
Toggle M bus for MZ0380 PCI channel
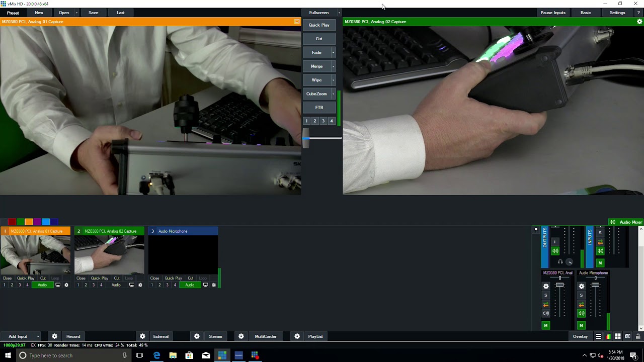tap(546, 325)
